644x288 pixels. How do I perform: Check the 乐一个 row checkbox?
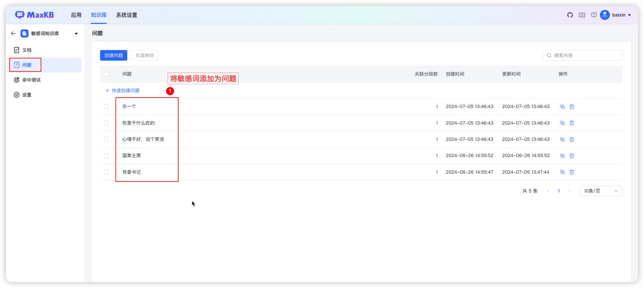[x=106, y=106]
